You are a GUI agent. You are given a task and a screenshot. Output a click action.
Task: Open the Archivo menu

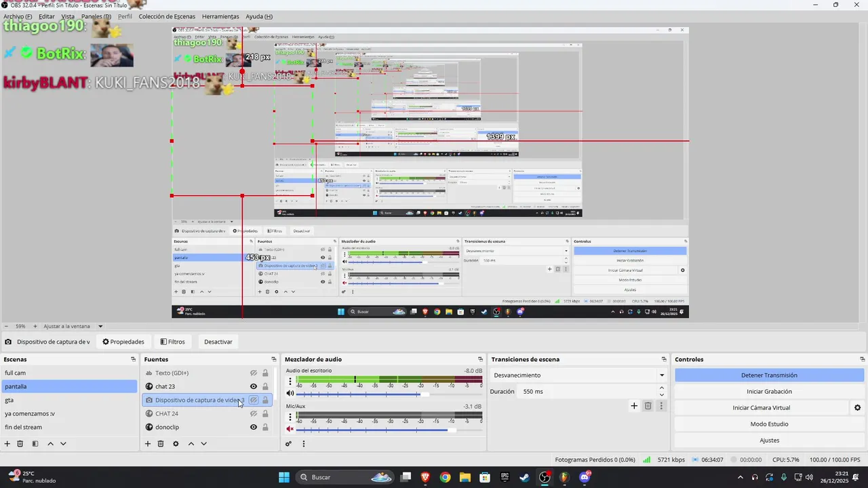pyautogui.click(x=18, y=16)
